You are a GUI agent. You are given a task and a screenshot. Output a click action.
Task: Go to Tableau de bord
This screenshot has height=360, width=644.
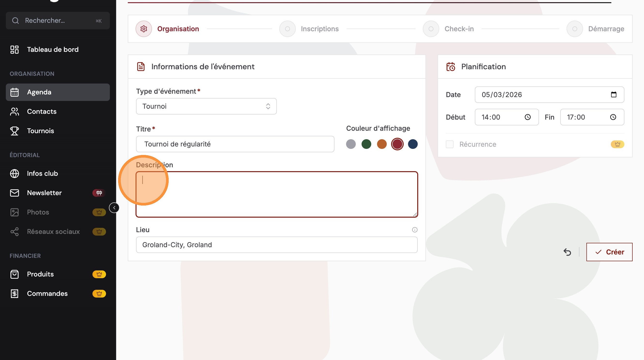click(53, 49)
